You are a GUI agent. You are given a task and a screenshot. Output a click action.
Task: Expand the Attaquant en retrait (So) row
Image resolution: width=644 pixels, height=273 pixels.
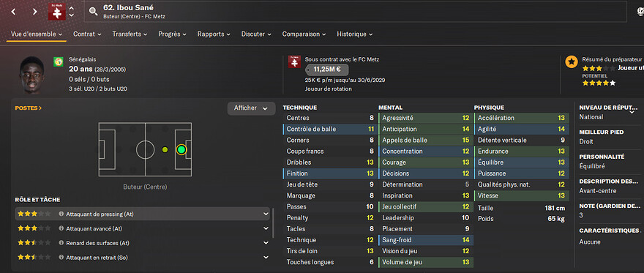(266, 258)
